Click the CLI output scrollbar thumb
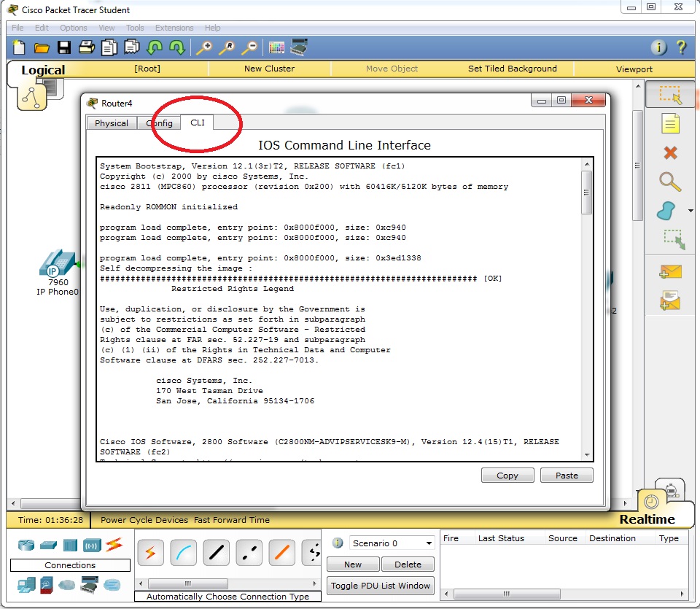 [x=586, y=193]
